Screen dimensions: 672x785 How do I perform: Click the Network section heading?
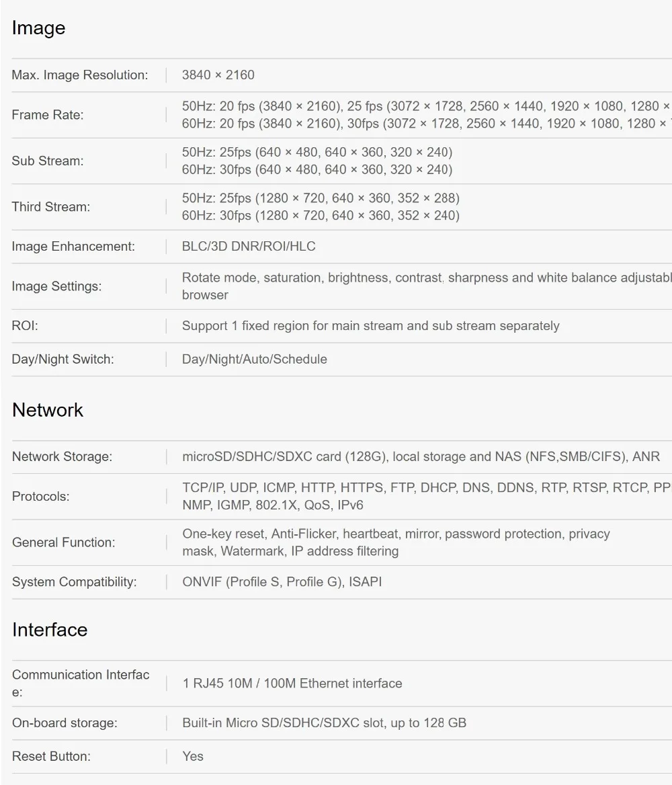tap(48, 410)
